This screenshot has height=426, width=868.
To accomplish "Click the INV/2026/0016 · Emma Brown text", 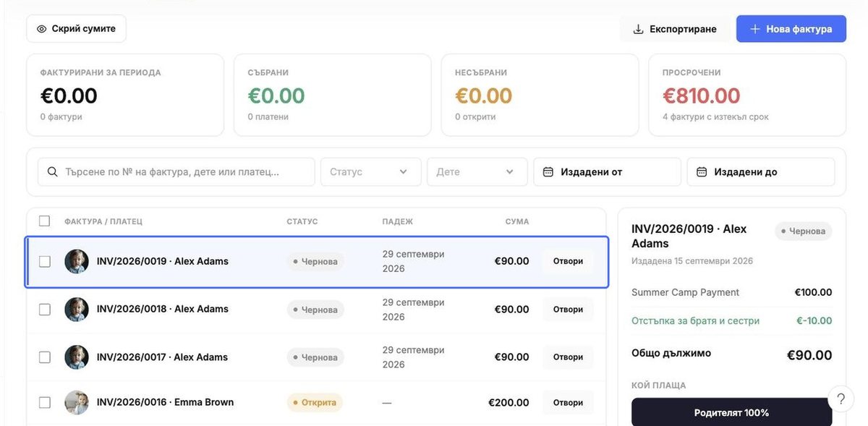I will (x=166, y=402).
